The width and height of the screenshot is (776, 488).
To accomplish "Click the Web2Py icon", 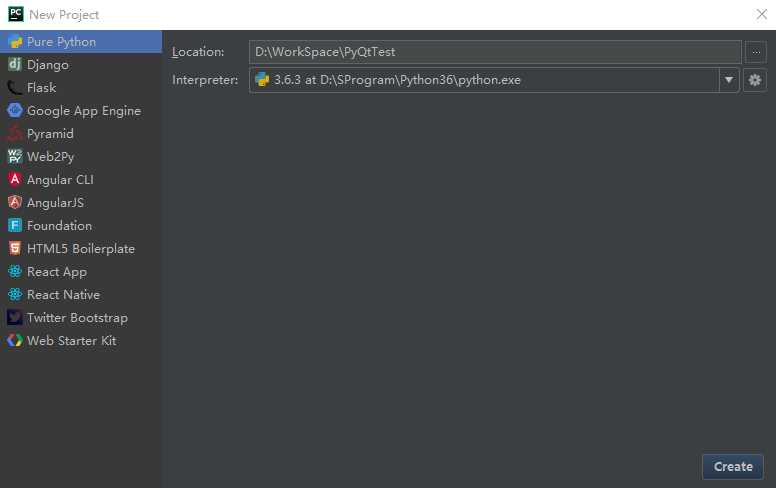I will pyautogui.click(x=15, y=156).
